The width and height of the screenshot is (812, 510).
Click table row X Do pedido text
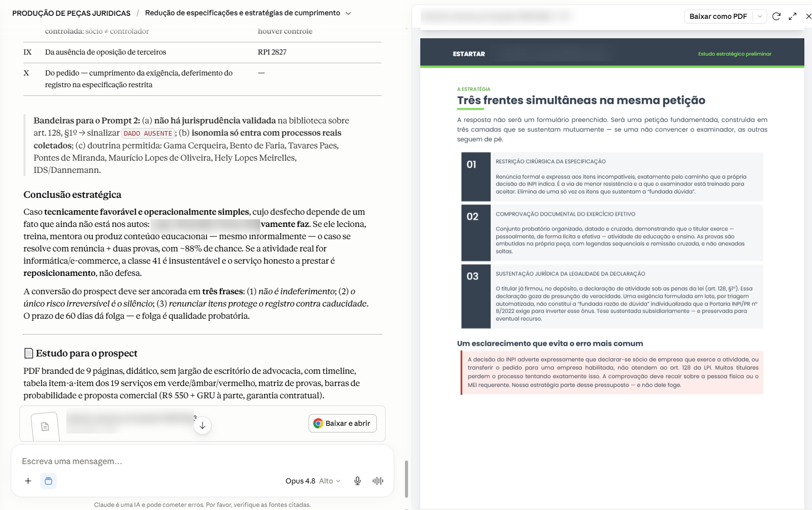click(x=139, y=79)
